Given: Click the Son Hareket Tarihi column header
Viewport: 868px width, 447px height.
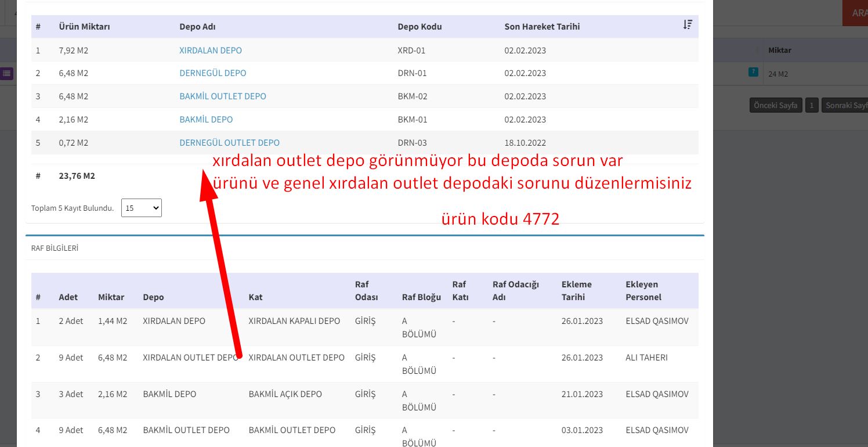Looking at the screenshot, I should (x=542, y=27).
